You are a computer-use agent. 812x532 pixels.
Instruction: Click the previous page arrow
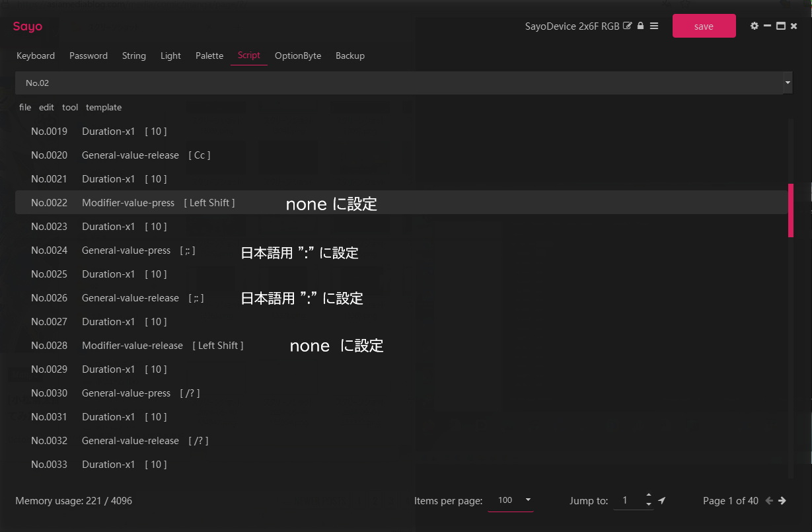(x=769, y=500)
